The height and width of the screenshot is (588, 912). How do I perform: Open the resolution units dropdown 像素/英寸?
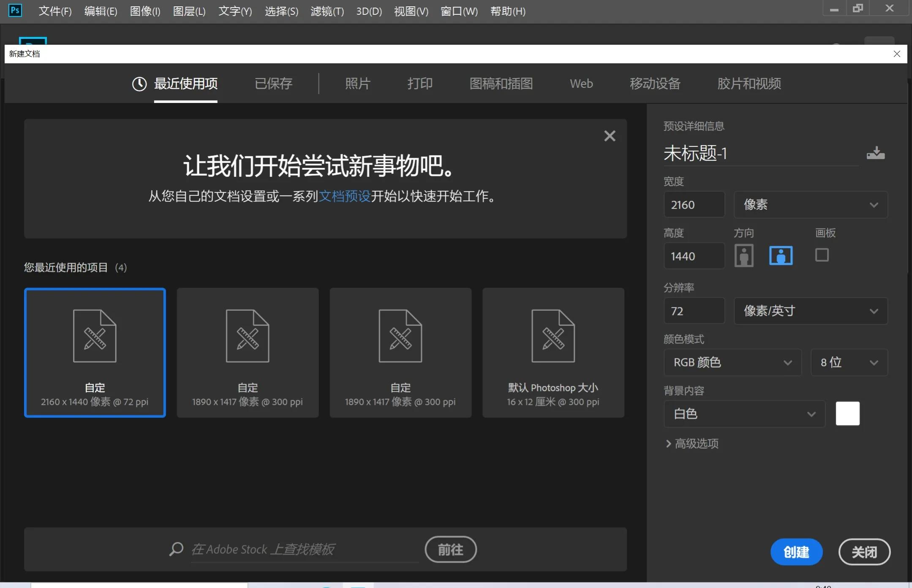(x=809, y=311)
